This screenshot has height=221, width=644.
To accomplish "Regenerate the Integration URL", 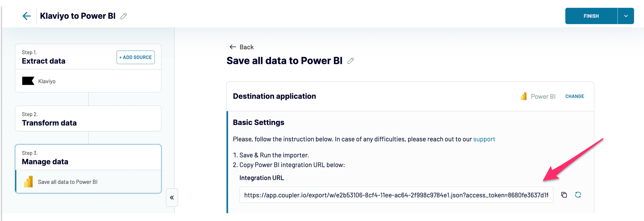I will tap(578, 195).
